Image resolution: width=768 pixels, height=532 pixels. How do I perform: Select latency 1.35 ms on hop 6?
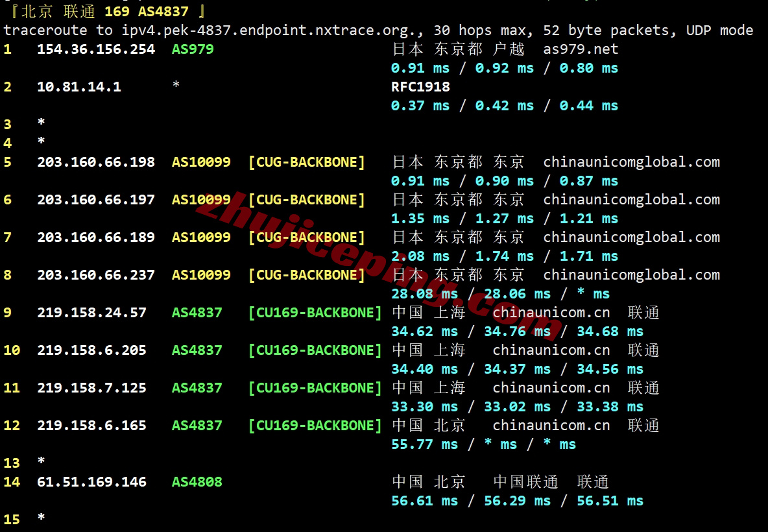click(x=420, y=219)
